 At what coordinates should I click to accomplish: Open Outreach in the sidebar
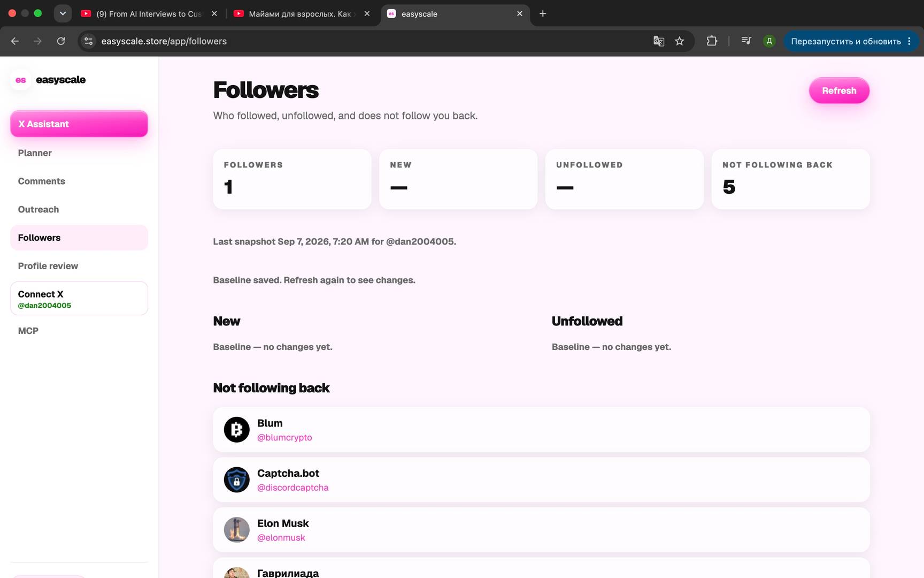(79, 210)
